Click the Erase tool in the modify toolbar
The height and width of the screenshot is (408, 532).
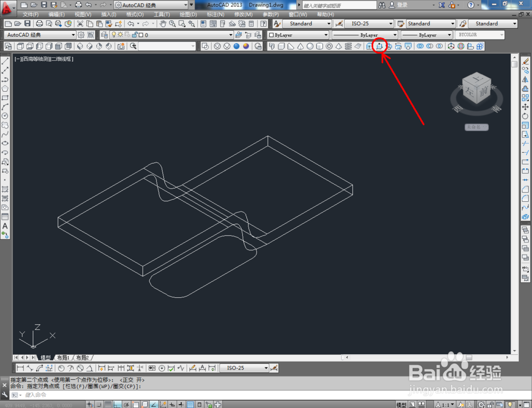click(x=525, y=61)
